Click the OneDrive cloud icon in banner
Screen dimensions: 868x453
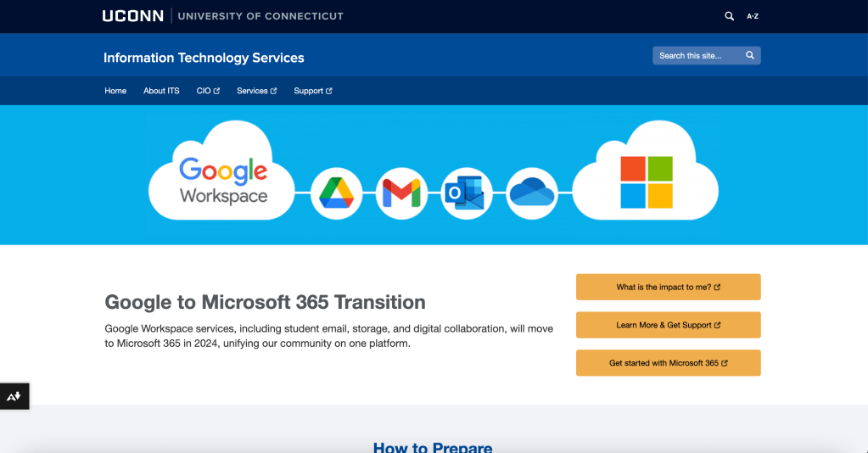click(x=532, y=193)
